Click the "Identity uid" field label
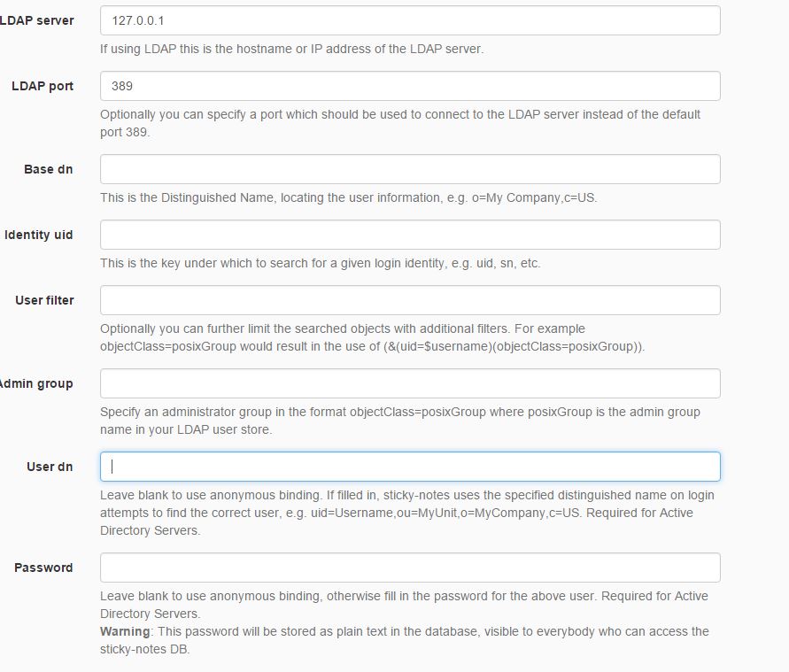 coord(39,235)
